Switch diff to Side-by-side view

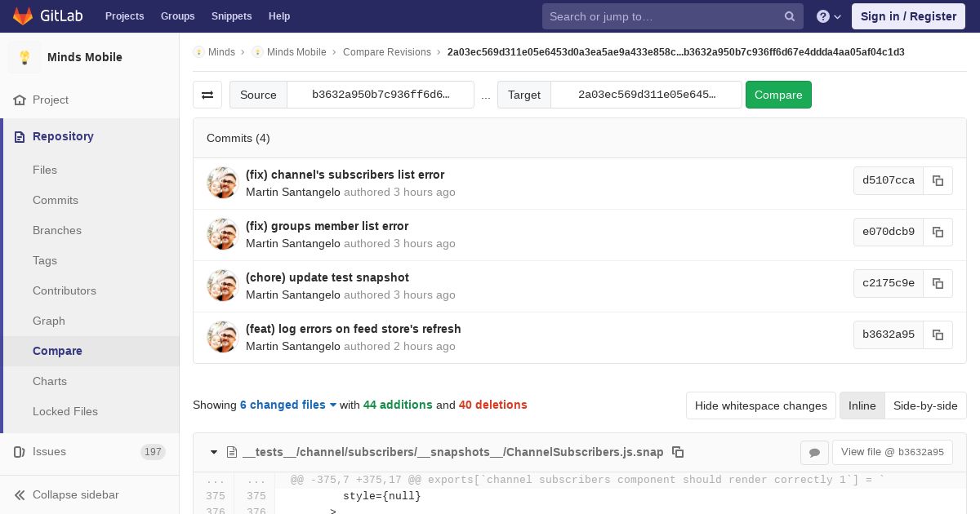[x=925, y=405]
